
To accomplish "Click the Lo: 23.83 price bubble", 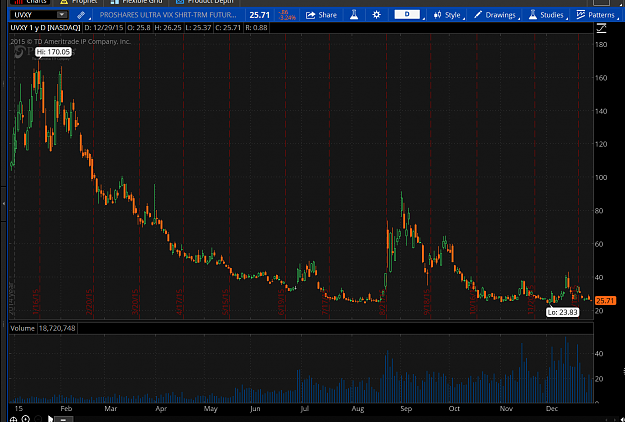I will pos(562,312).
